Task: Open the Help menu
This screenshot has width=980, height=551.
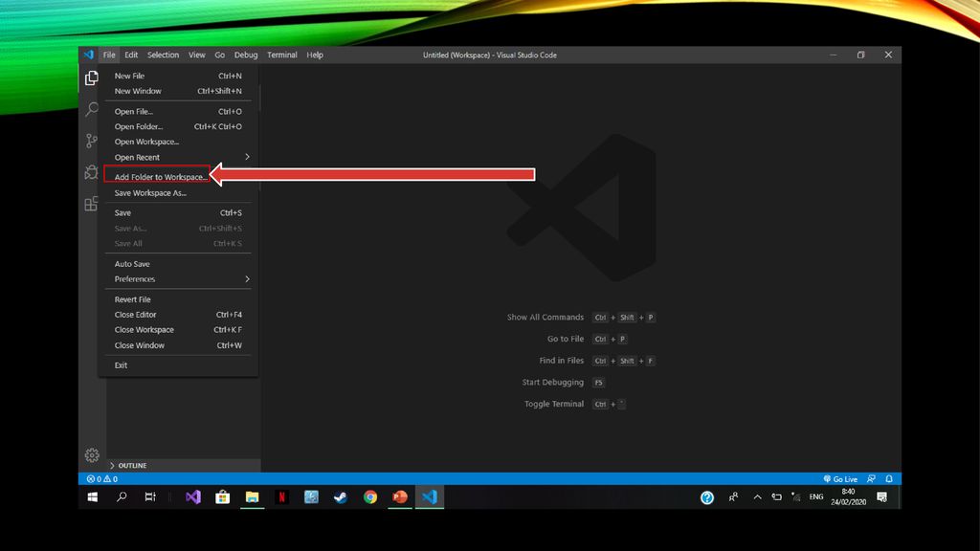Action: (x=314, y=55)
